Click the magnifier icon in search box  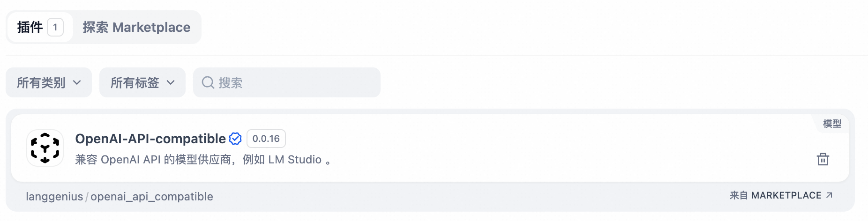click(208, 82)
